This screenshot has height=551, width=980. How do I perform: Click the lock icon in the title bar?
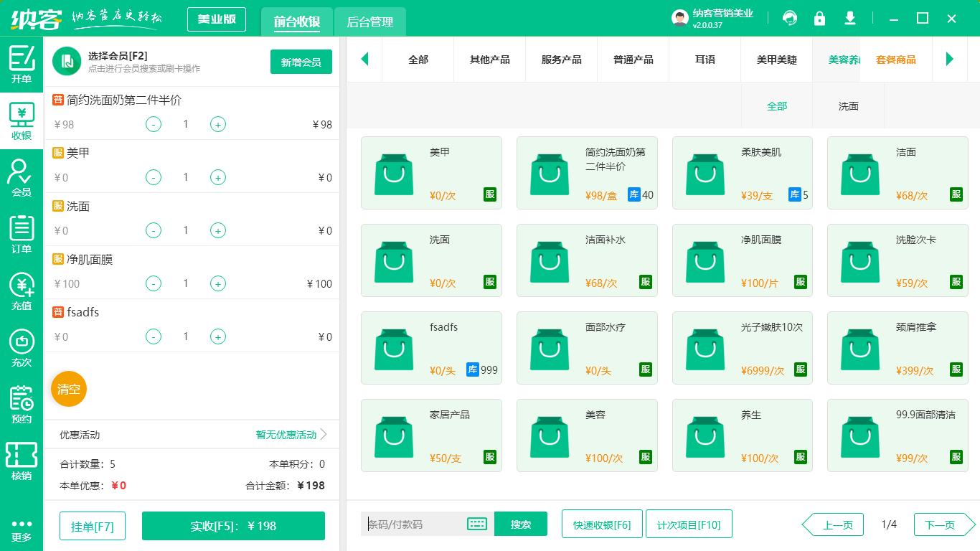click(x=819, y=18)
